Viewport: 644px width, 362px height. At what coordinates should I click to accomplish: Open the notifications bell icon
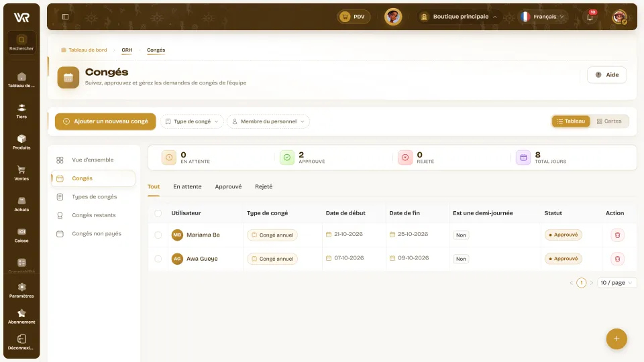coord(590,17)
